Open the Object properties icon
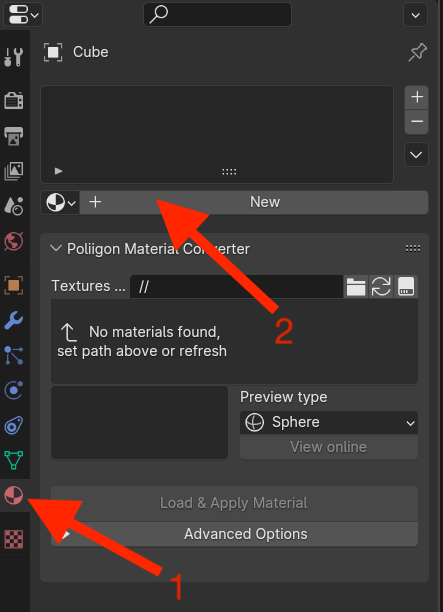 (14, 285)
